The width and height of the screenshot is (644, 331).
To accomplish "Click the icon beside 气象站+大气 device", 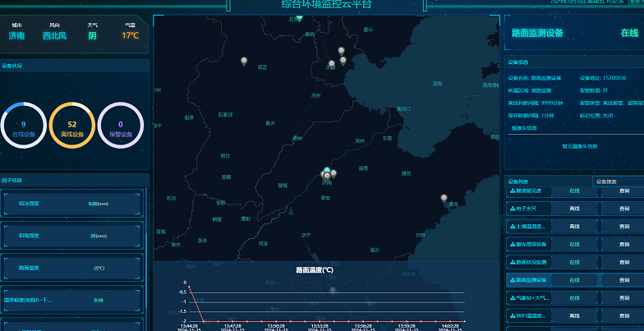I will click(513, 297).
